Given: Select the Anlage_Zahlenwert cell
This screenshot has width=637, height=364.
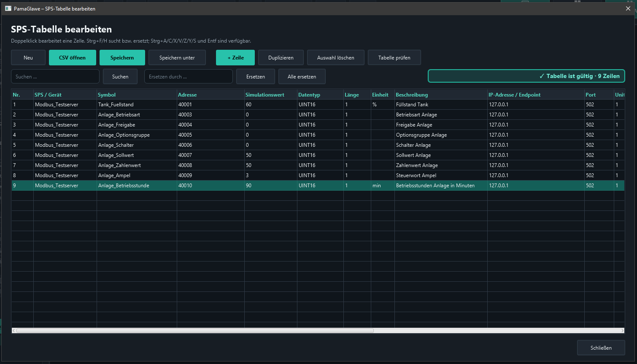Looking at the screenshot, I should 137,165.
